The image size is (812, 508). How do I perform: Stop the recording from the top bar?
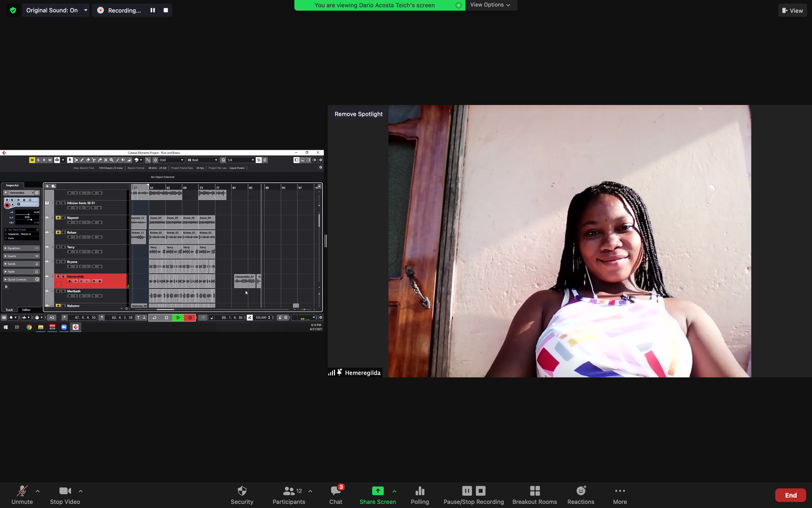pos(165,10)
